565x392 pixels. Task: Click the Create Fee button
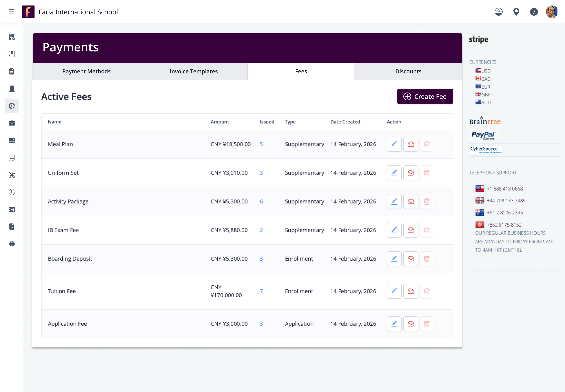pos(425,96)
